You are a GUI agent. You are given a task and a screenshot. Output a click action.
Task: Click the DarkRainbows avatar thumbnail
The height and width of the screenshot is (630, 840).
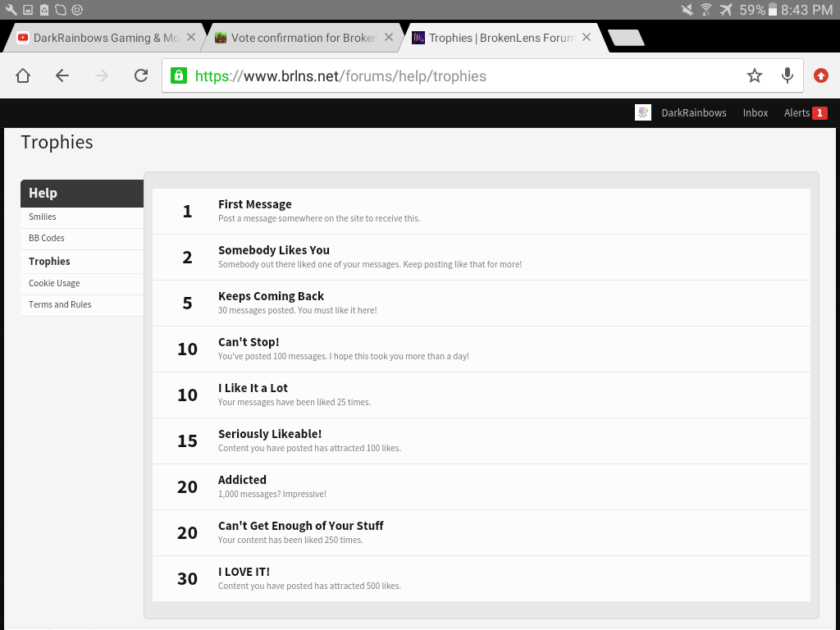tap(643, 112)
